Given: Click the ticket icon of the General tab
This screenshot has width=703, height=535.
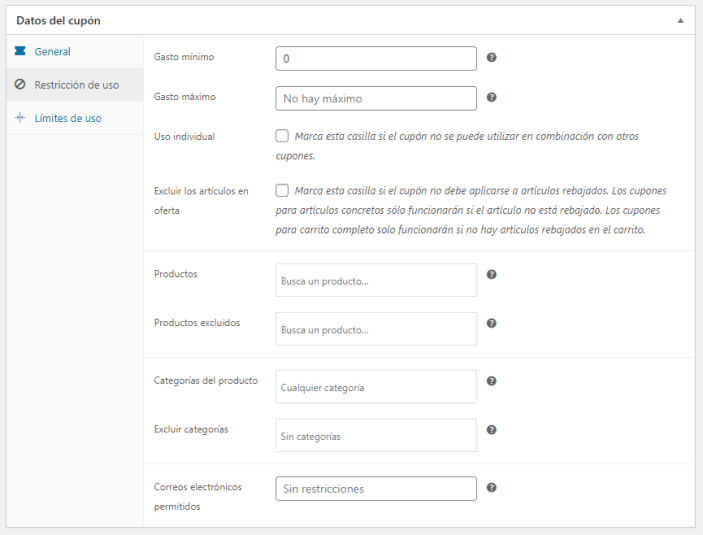Looking at the screenshot, I should point(20,51).
